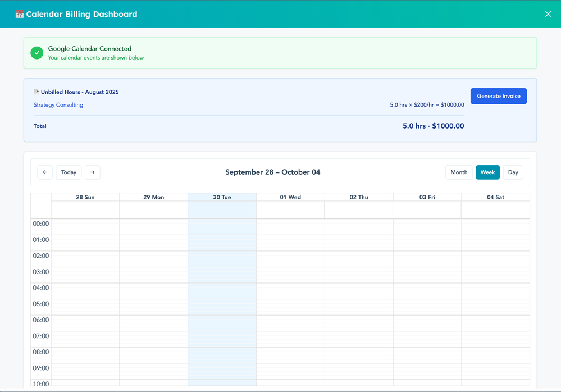Click the 03 Fri day header
This screenshot has height=392, width=561.
coord(427,197)
